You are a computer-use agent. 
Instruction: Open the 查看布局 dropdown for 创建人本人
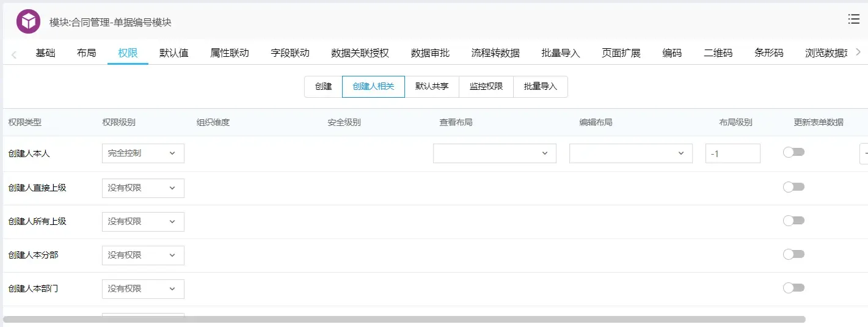(495, 153)
